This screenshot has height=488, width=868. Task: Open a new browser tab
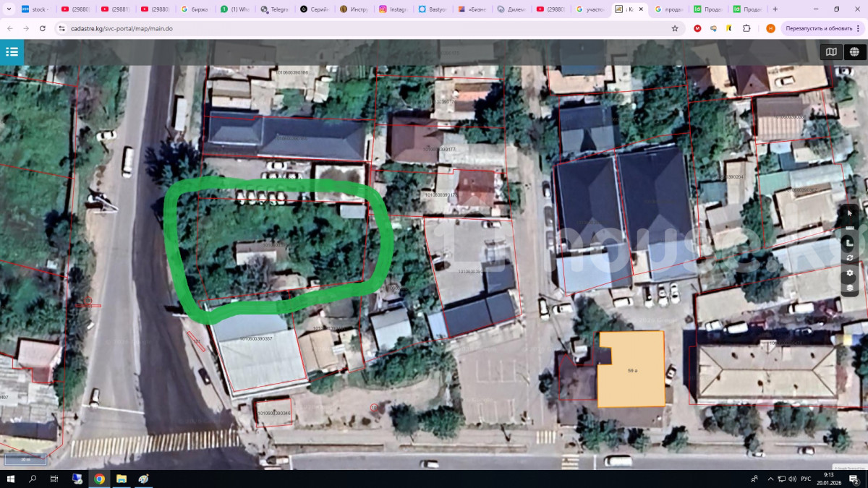pos(775,9)
